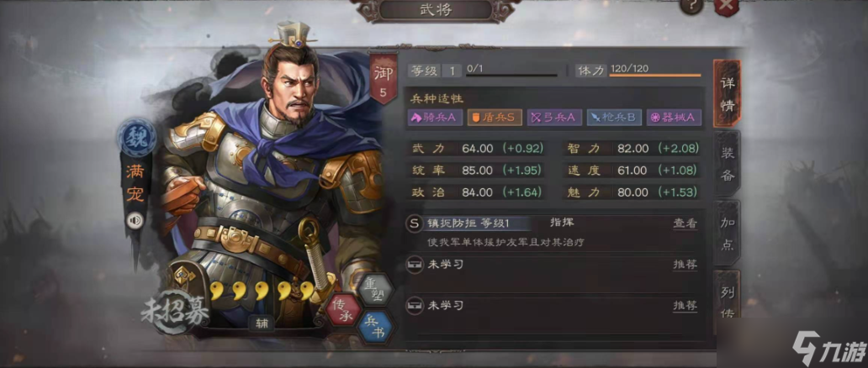Tap the 魏 faction emblem
Screen dimensions: 868x368
(x=136, y=137)
